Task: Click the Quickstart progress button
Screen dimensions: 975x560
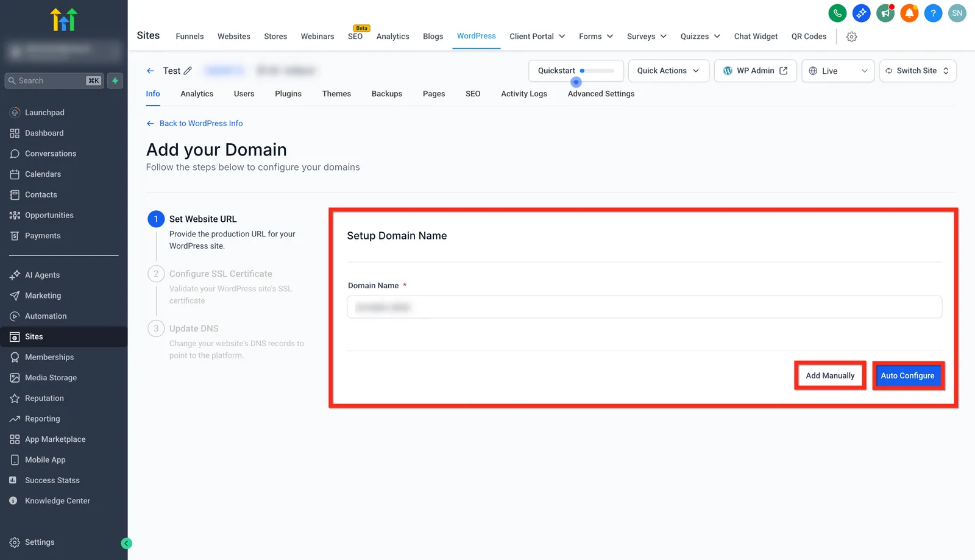Action: [x=576, y=71]
